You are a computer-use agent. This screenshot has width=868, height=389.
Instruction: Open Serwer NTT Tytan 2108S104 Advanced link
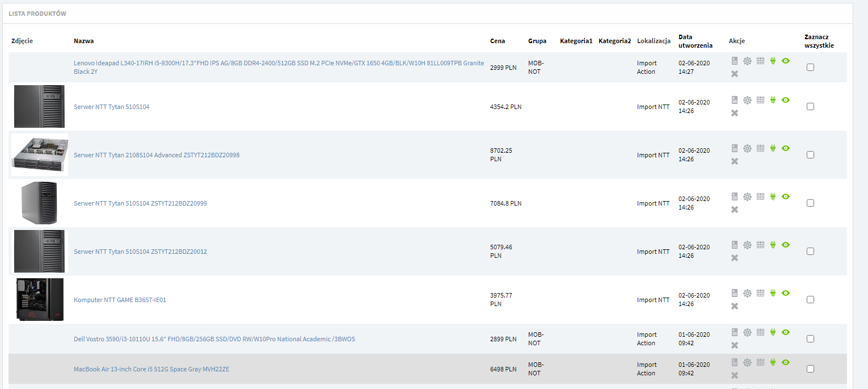pos(157,155)
